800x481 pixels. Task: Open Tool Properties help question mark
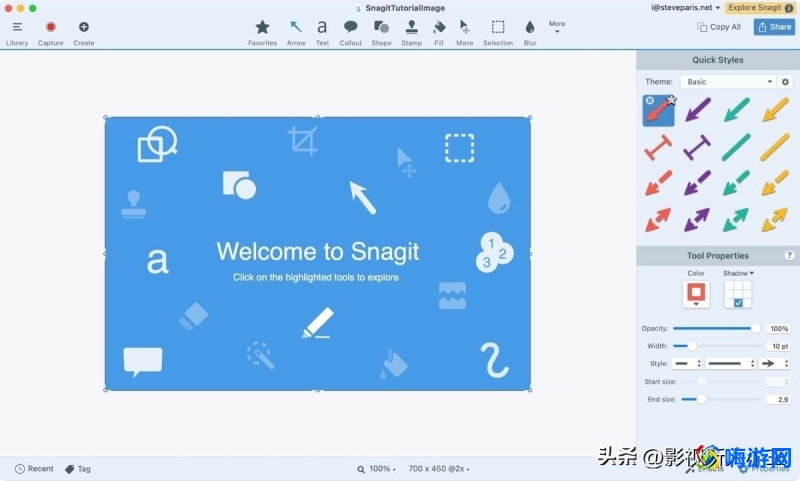tap(789, 256)
